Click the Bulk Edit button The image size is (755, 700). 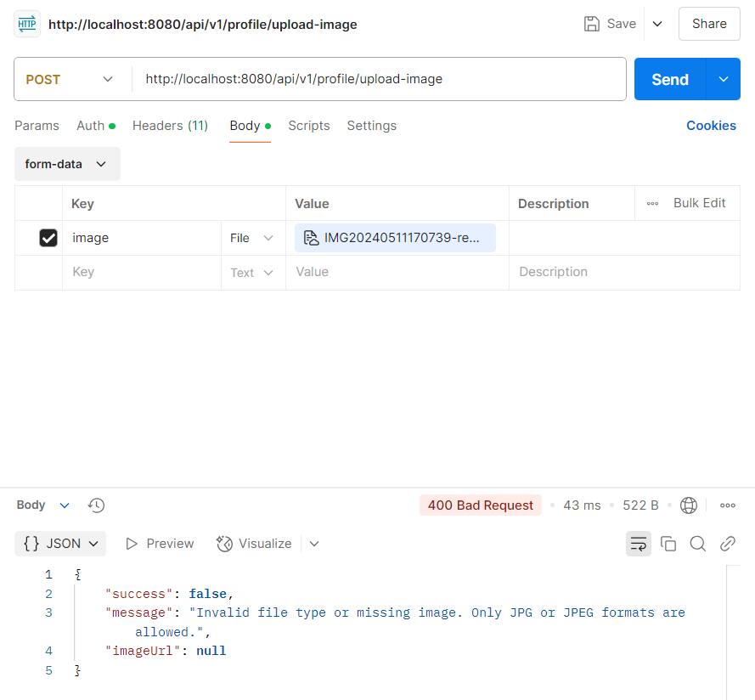699,203
